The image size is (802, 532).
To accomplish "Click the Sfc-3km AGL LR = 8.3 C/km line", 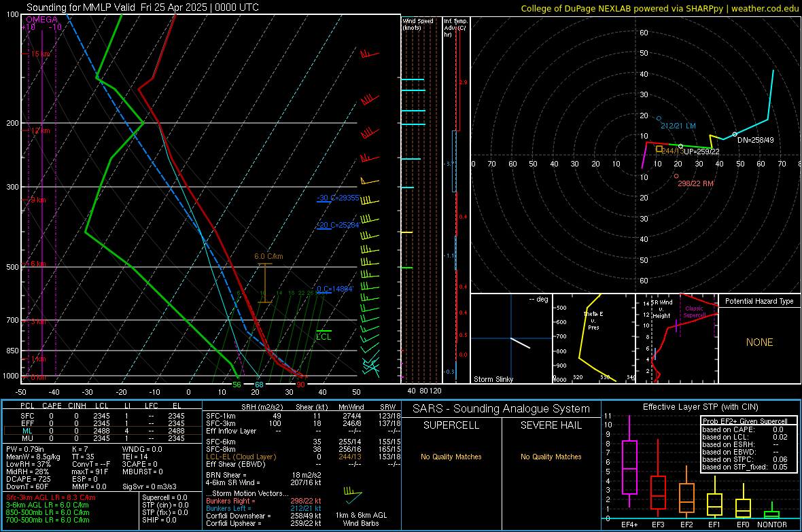I will click(x=51, y=497).
